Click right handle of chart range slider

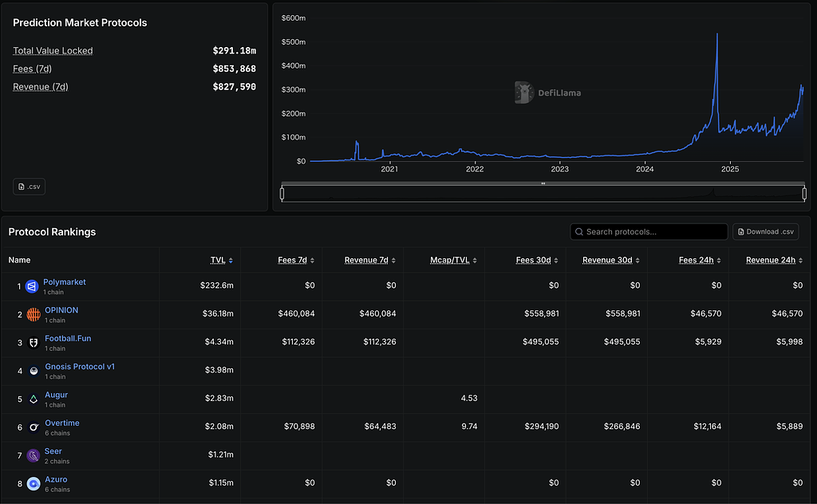tap(804, 194)
